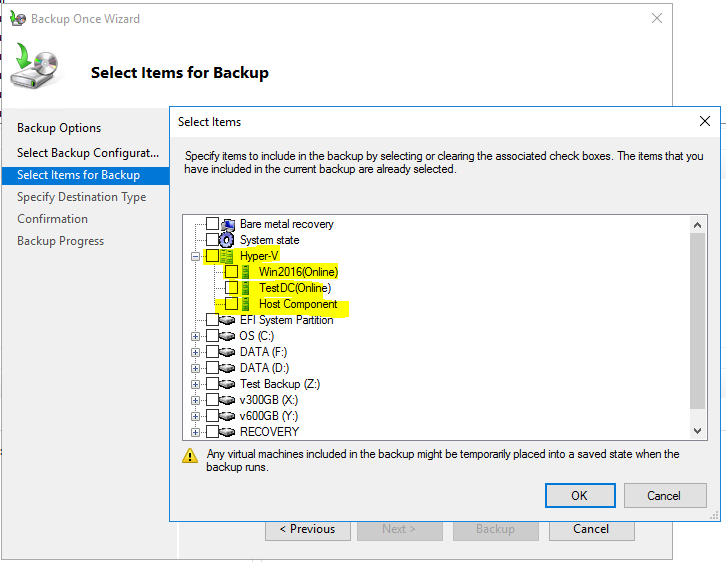Select the EFI System Partition label
This screenshot has height=562, width=726.
coord(287,320)
